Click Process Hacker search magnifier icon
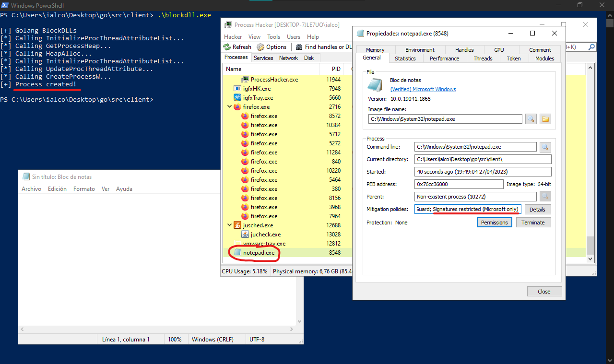614x364 pixels. (x=591, y=47)
